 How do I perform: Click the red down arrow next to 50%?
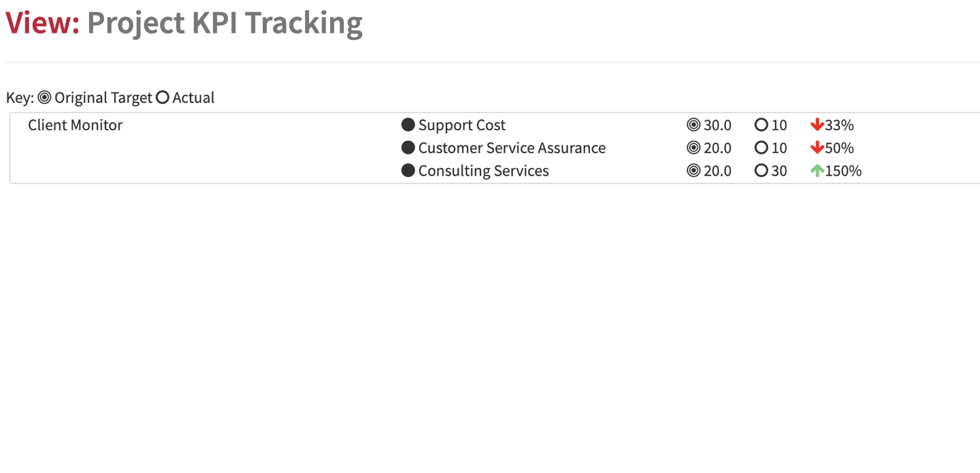[x=817, y=148]
